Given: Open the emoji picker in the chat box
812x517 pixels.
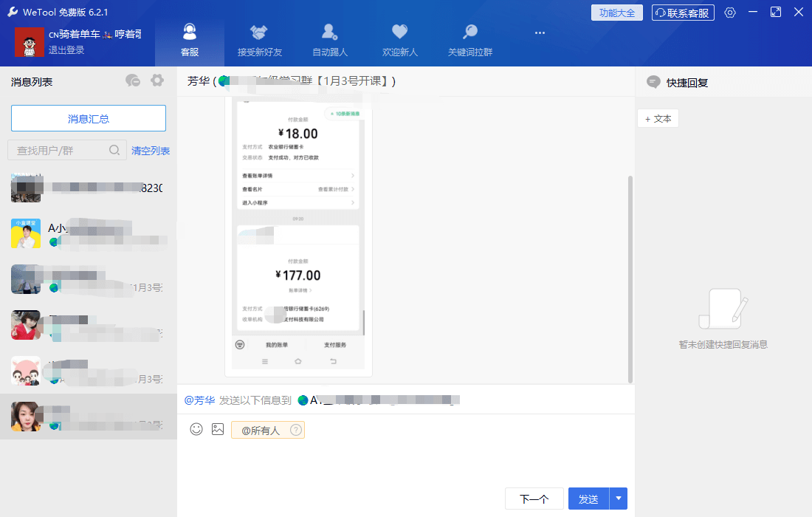Looking at the screenshot, I should tap(196, 429).
